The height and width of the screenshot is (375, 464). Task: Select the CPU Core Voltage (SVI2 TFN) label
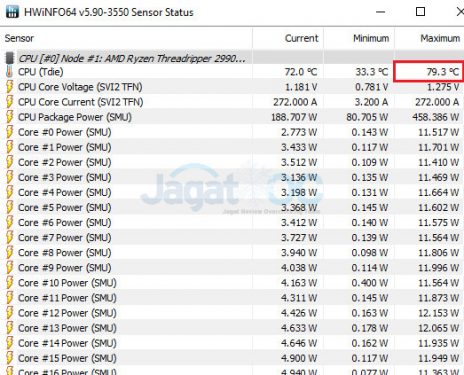click(80, 87)
